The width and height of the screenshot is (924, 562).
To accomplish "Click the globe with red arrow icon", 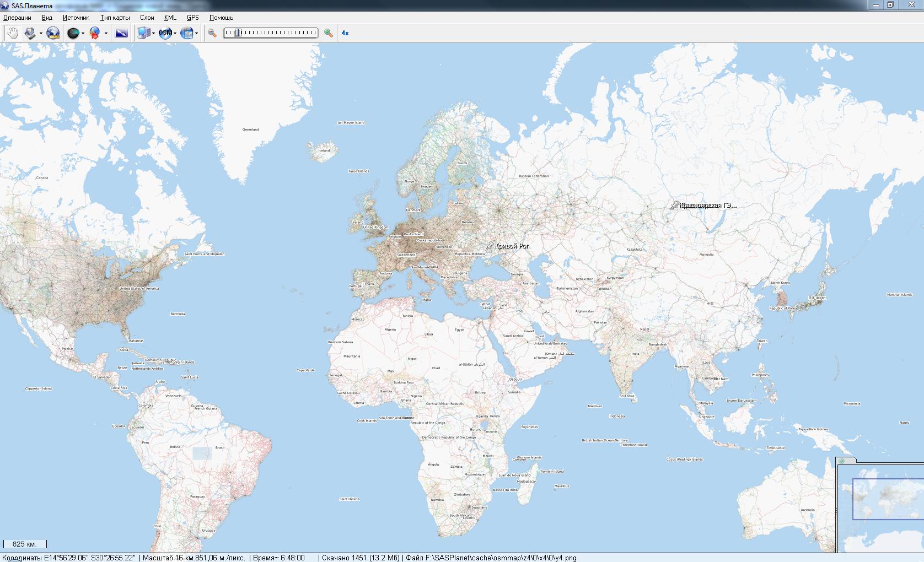I will tap(95, 33).
